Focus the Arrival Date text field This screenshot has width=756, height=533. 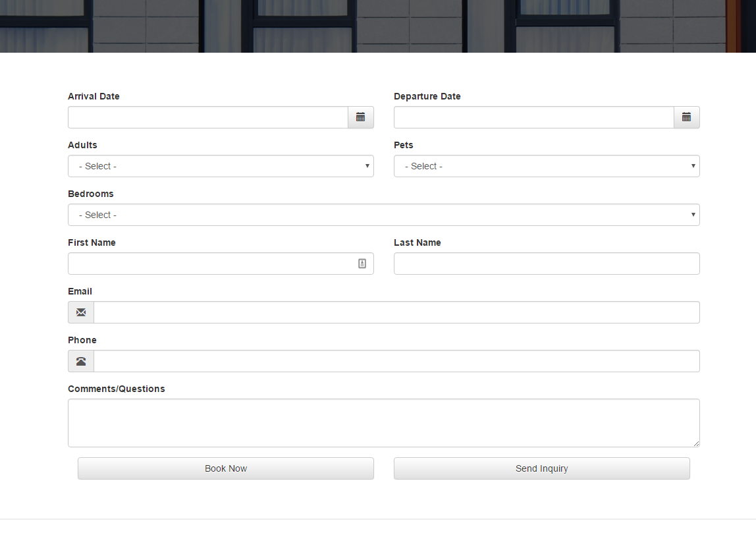click(x=207, y=117)
